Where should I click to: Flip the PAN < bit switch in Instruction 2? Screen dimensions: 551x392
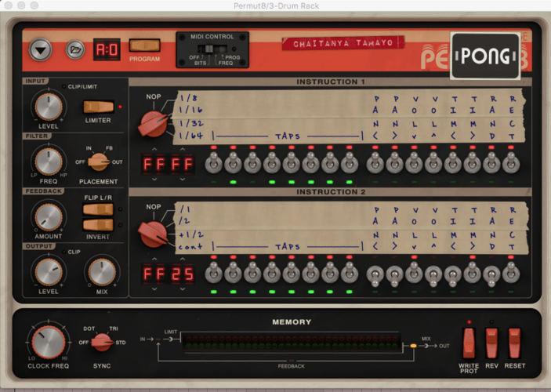pos(375,275)
